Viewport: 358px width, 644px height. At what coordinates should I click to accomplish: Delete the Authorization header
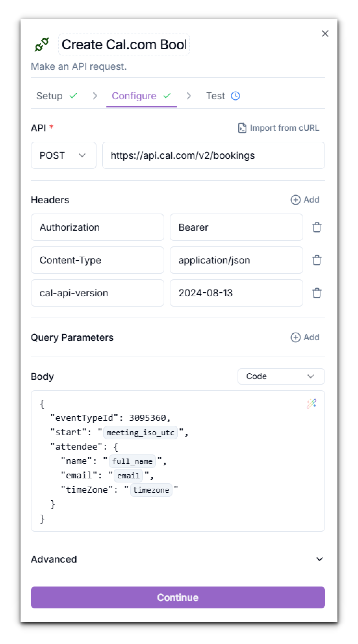[x=317, y=227]
